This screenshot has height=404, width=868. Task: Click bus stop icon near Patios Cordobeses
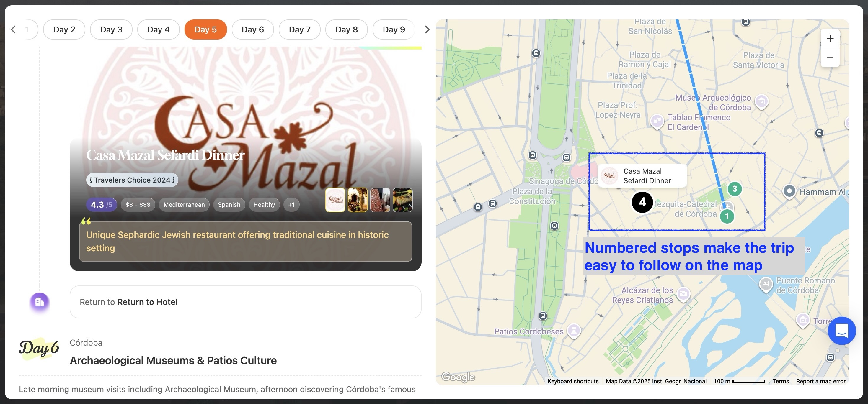[x=543, y=316]
